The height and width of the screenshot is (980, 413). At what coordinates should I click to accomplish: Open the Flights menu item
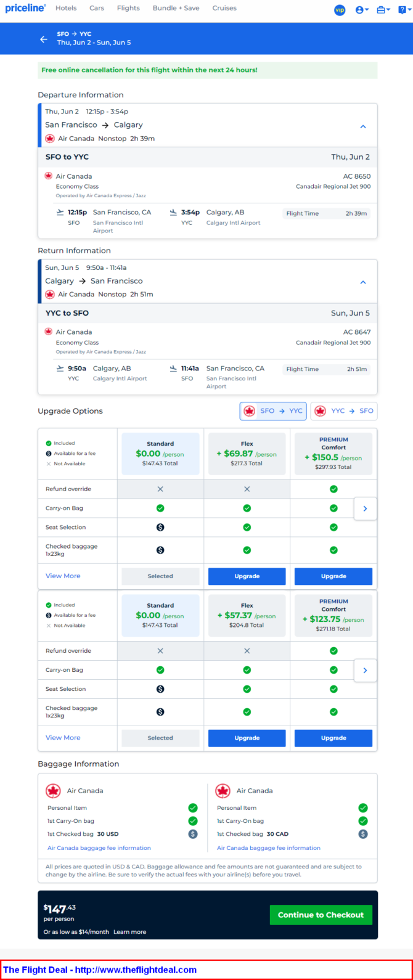[128, 9]
